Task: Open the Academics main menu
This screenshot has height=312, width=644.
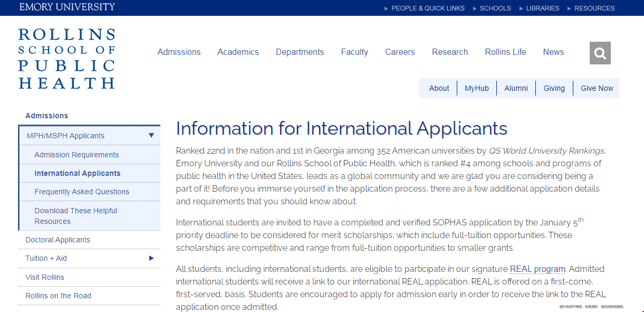Action: (238, 52)
